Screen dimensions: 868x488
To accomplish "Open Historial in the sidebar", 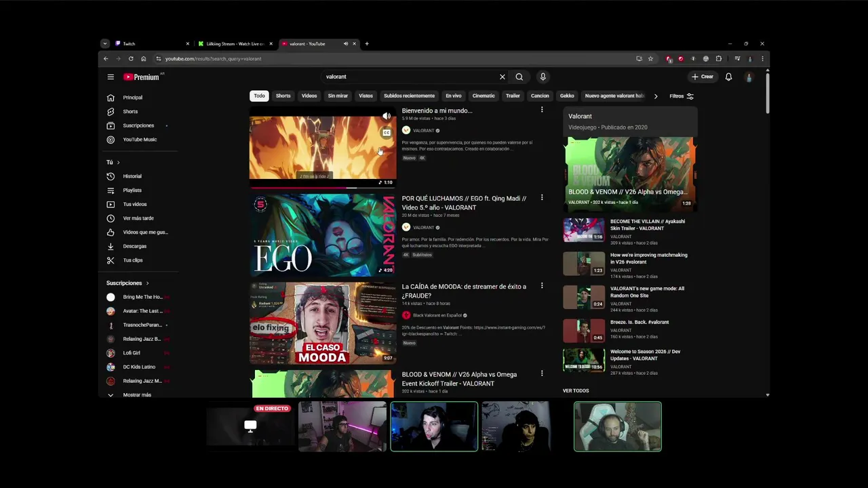I will click(x=132, y=176).
